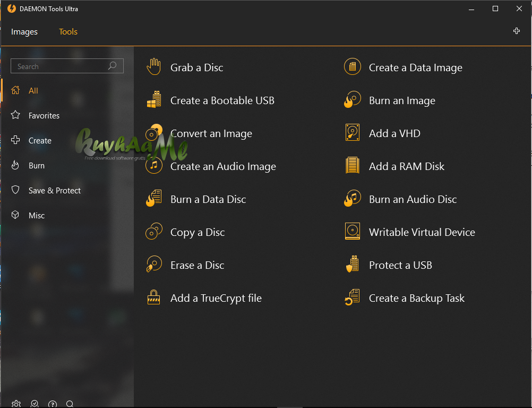
Task: Select the Protect a USB shield icon
Action: 353,264
